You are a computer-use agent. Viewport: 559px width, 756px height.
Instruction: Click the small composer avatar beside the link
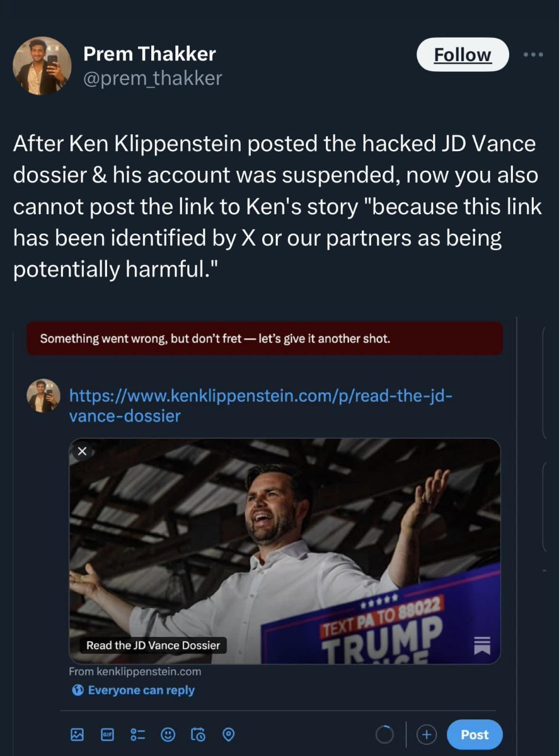(43, 396)
